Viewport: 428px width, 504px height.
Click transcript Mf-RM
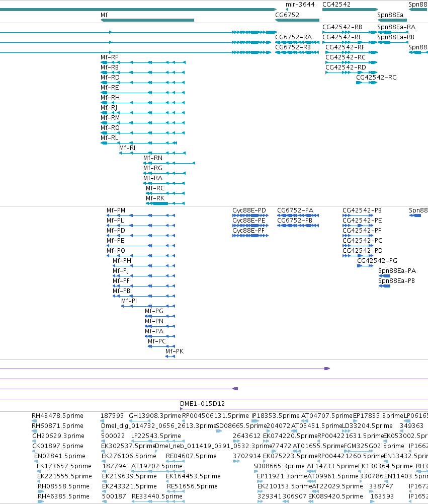pos(143,123)
